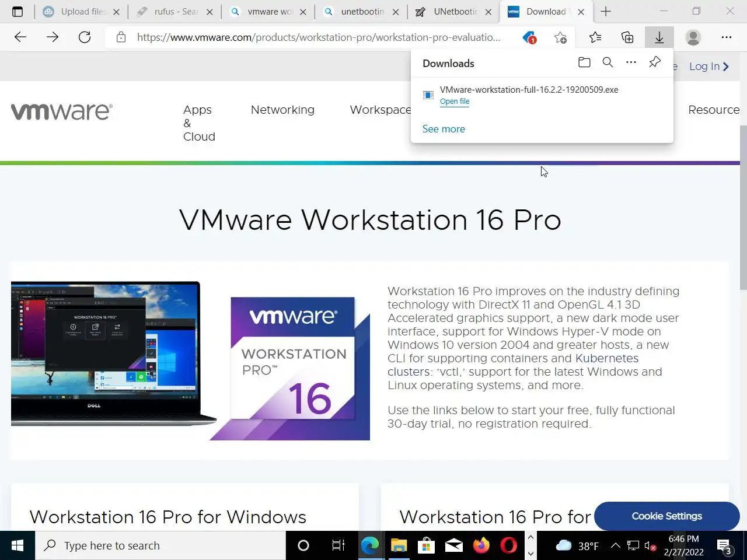Image resolution: width=747 pixels, height=560 pixels.
Task: Open the Favorites list
Action: point(595,37)
